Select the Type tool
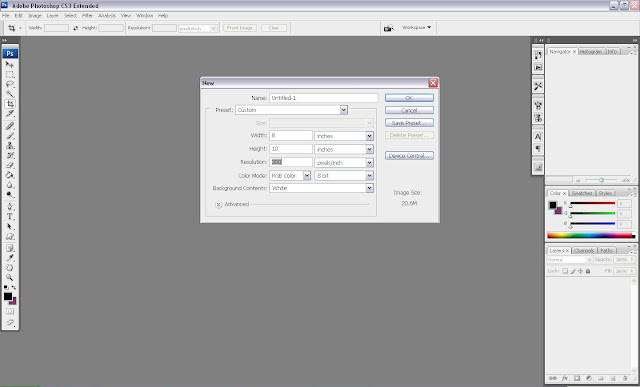Viewport: 640px width, 387px height. click(10, 217)
